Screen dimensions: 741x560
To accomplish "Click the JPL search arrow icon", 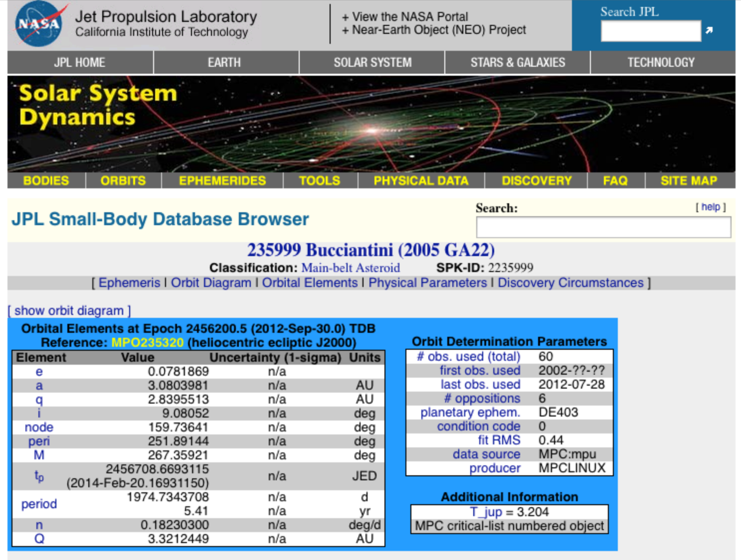I will [709, 30].
